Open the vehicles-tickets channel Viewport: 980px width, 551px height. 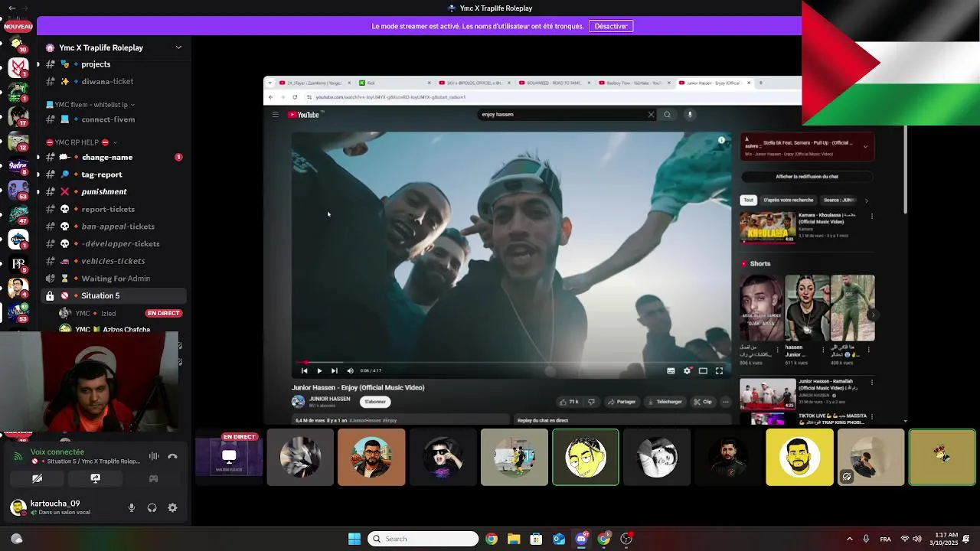[x=115, y=261]
